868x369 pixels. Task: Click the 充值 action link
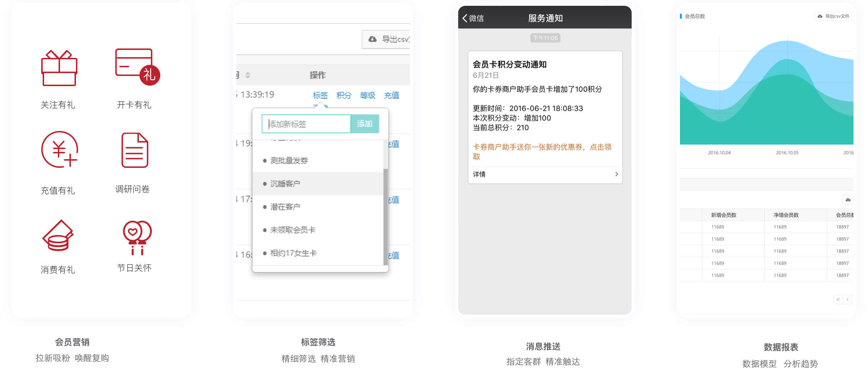(x=391, y=95)
